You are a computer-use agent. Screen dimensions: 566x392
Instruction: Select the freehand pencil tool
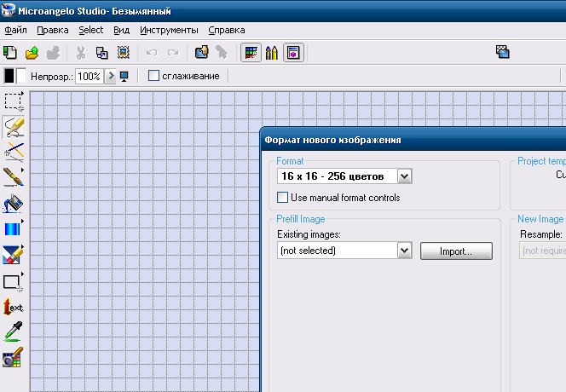(14, 127)
